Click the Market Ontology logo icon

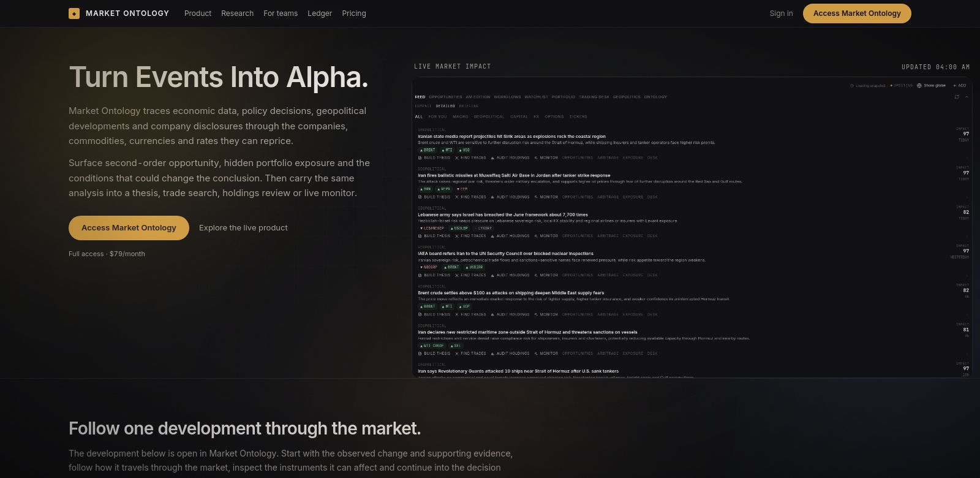[x=74, y=13]
